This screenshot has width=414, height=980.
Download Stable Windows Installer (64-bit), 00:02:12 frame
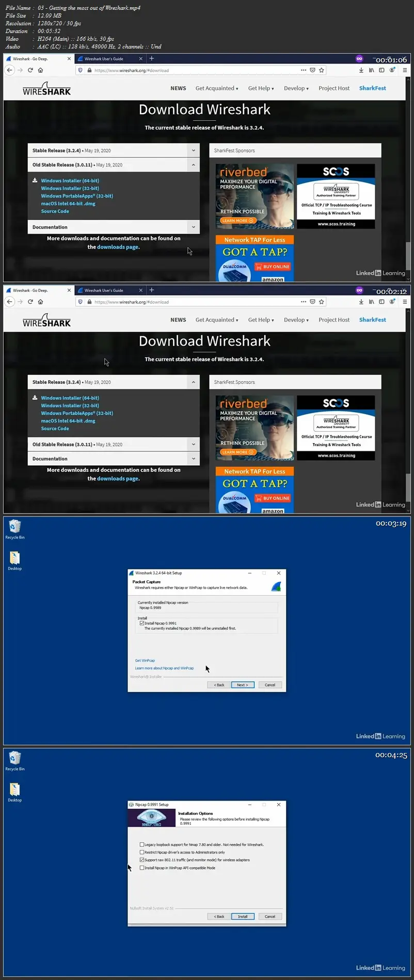(70, 398)
